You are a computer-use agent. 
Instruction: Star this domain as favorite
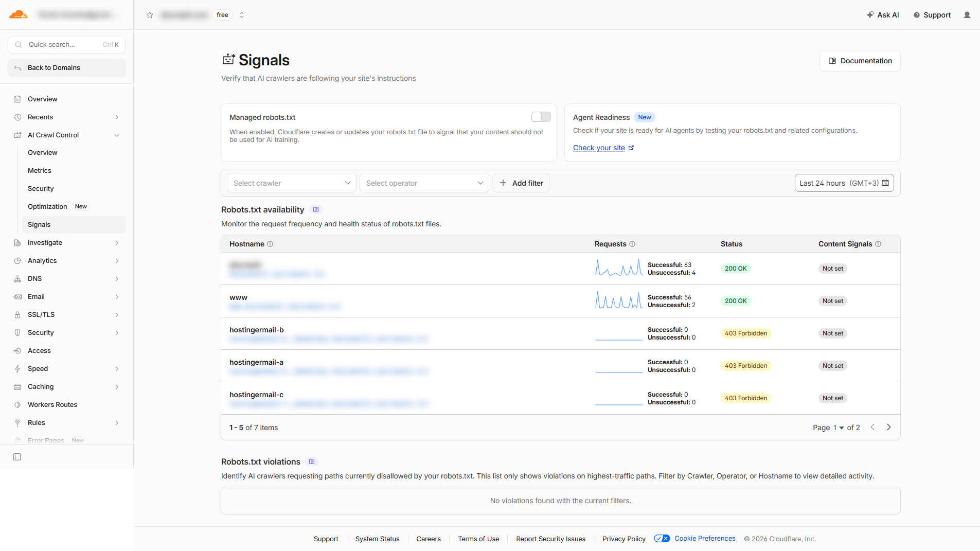click(150, 15)
